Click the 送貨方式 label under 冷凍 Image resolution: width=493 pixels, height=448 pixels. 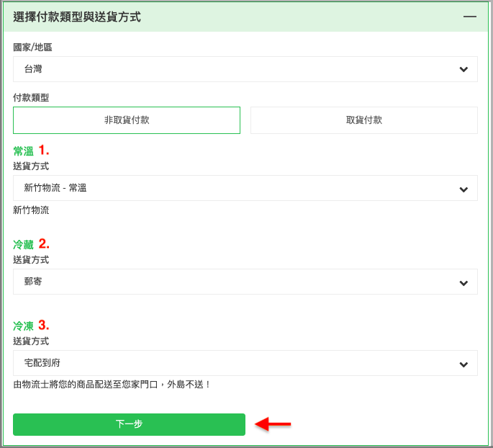(x=31, y=341)
